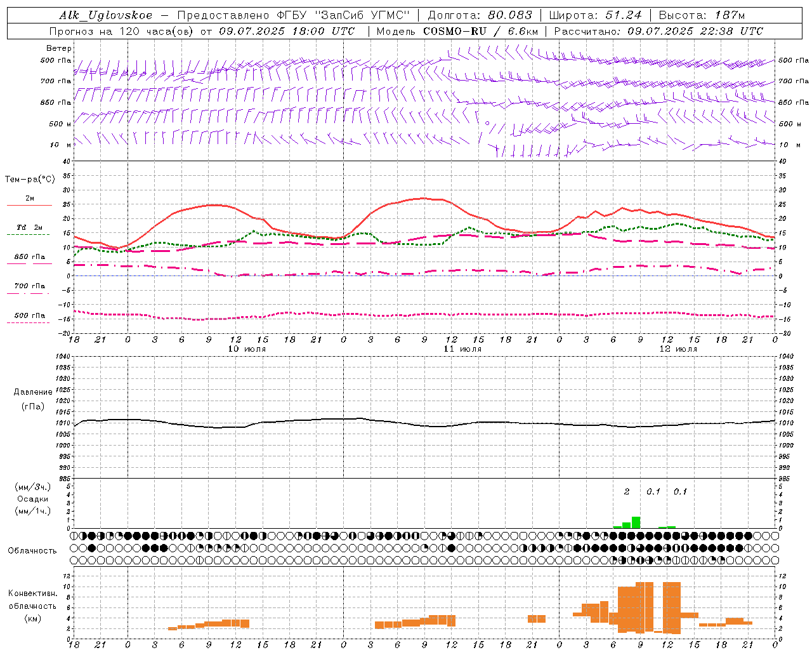
Task: Click the forecast start 09.07.2025 18:00 UTC
Action: [x=287, y=31]
